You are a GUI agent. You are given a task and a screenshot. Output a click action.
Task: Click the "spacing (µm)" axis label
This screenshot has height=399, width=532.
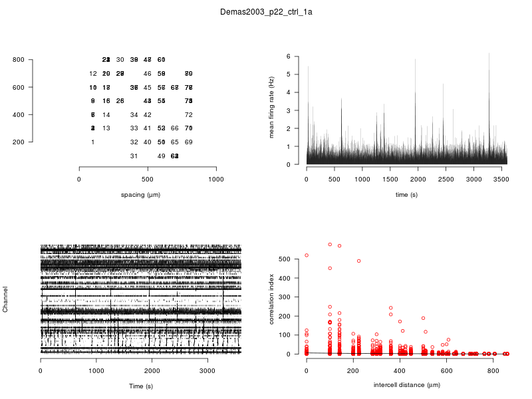click(140, 195)
